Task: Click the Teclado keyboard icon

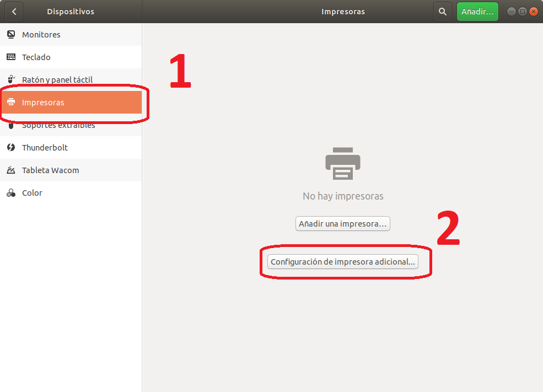Action: (x=11, y=57)
